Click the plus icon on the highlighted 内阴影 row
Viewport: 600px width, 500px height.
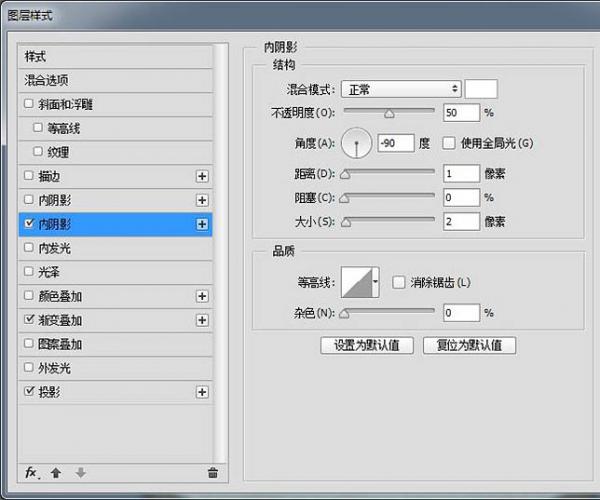pos(202,224)
